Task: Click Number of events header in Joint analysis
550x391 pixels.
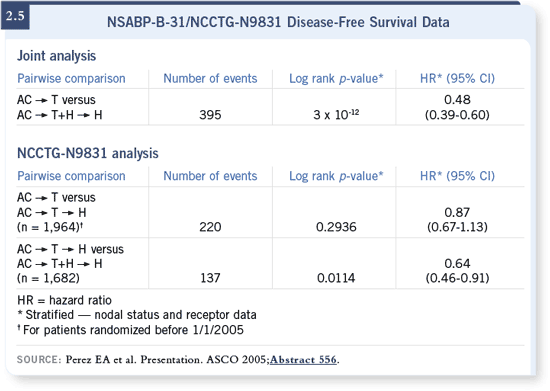Action: pyautogui.click(x=210, y=79)
